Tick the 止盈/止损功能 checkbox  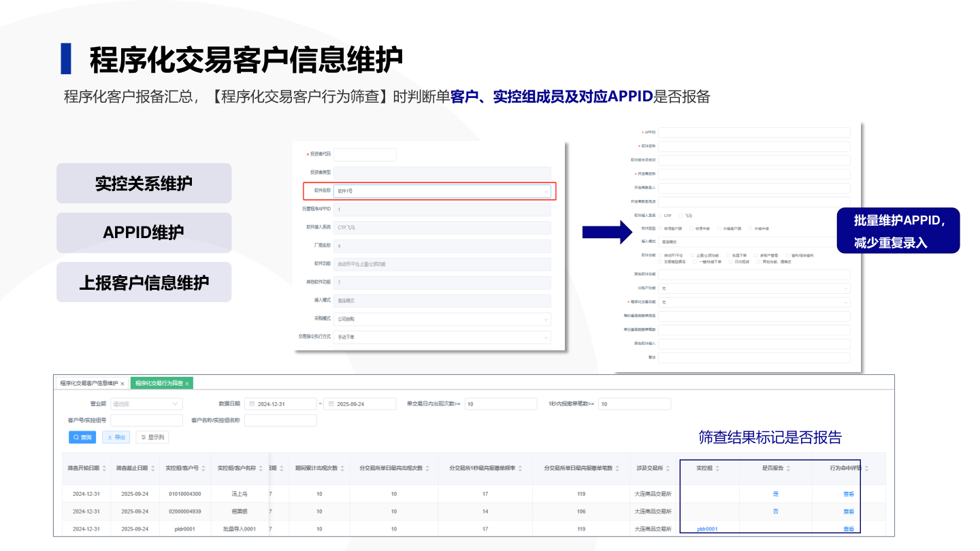point(692,256)
